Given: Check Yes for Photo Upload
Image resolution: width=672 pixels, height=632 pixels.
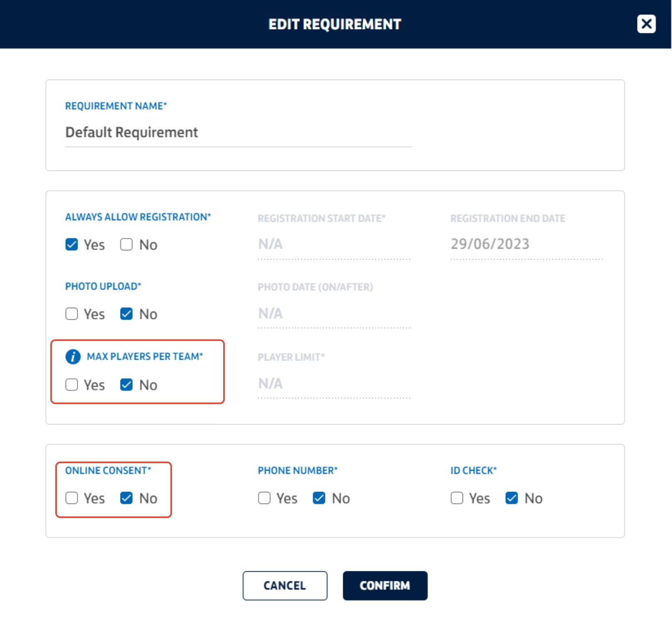Looking at the screenshot, I should pyautogui.click(x=71, y=314).
